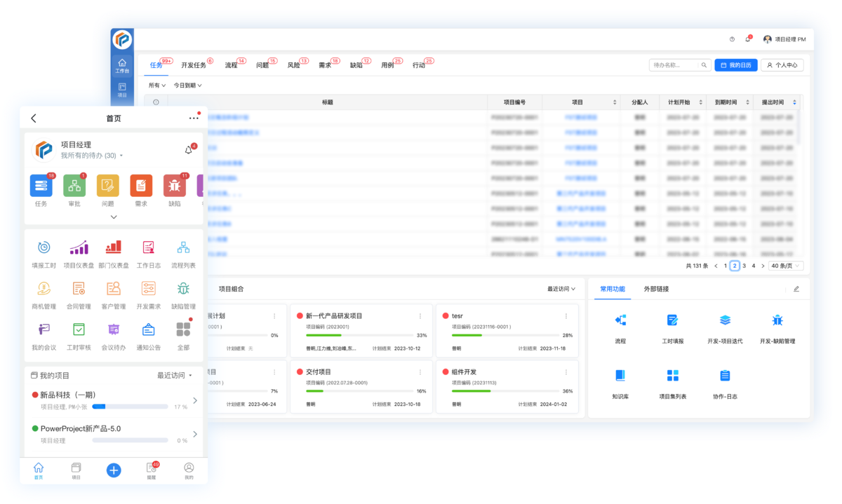Open 最近访问 dropdown in 项目组合 panel
Image resolution: width=842 pixels, height=504 pixels.
[x=561, y=289]
